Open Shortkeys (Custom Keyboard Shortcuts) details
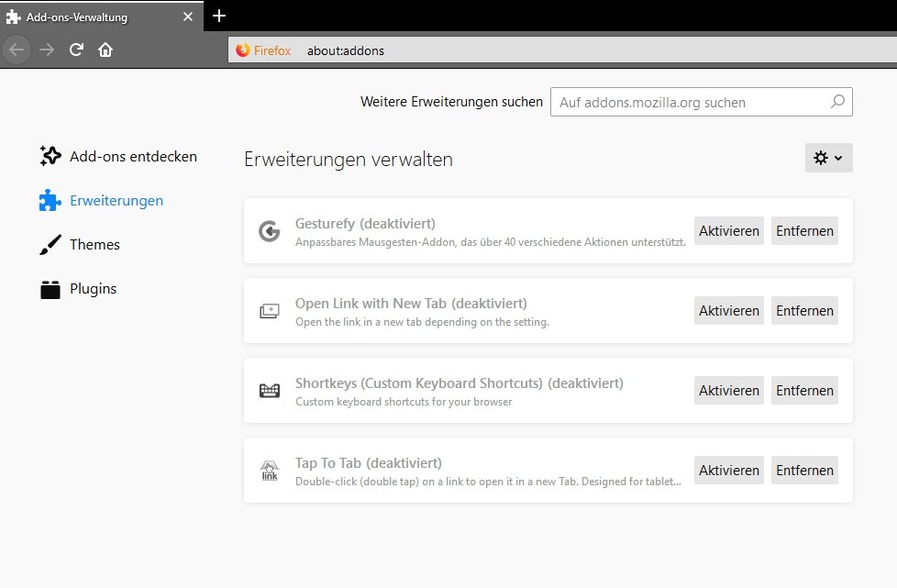 click(x=459, y=383)
